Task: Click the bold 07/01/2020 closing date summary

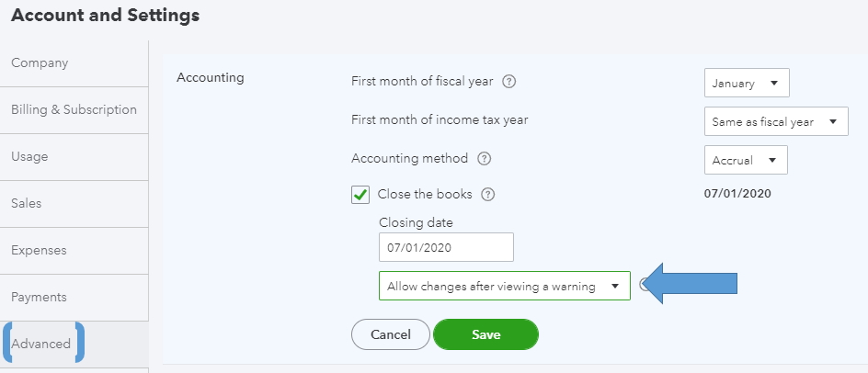Action: (x=737, y=194)
